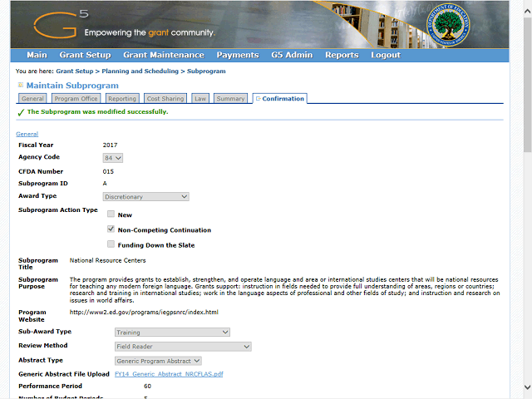This screenshot has height=399, width=532.
Task: Click the scrollbar down arrow
Action: coord(527,387)
